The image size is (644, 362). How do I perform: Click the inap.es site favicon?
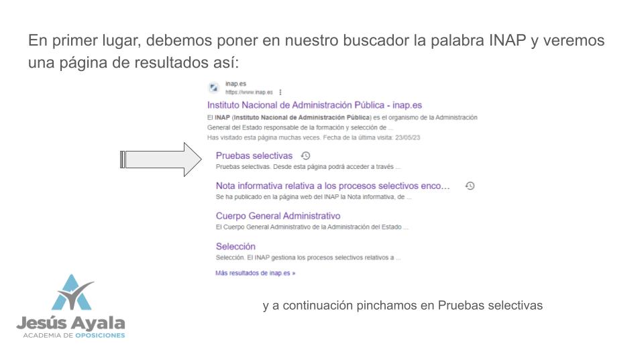pos(213,88)
